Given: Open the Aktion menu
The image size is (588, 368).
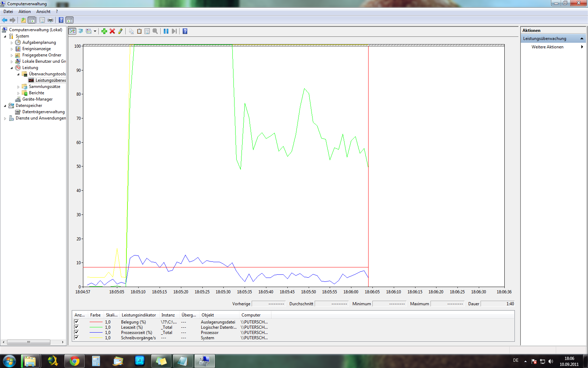Looking at the screenshot, I should click(x=24, y=12).
